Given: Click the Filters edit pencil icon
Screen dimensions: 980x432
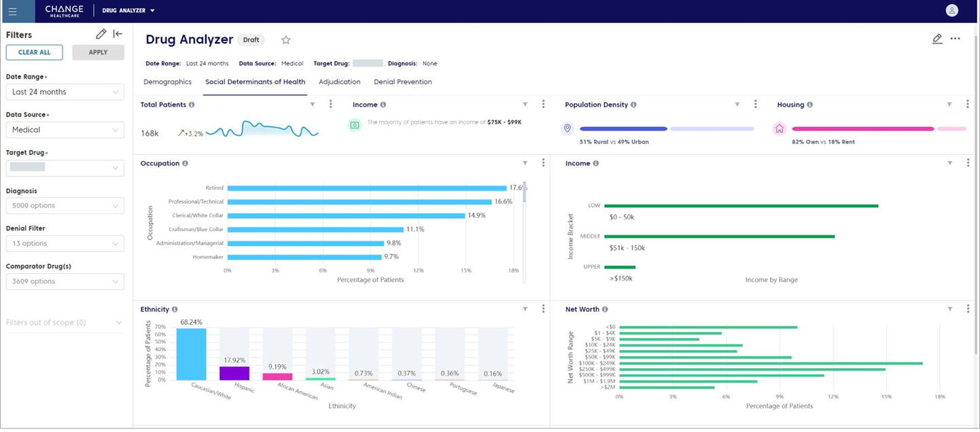Looking at the screenshot, I should (x=101, y=34).
